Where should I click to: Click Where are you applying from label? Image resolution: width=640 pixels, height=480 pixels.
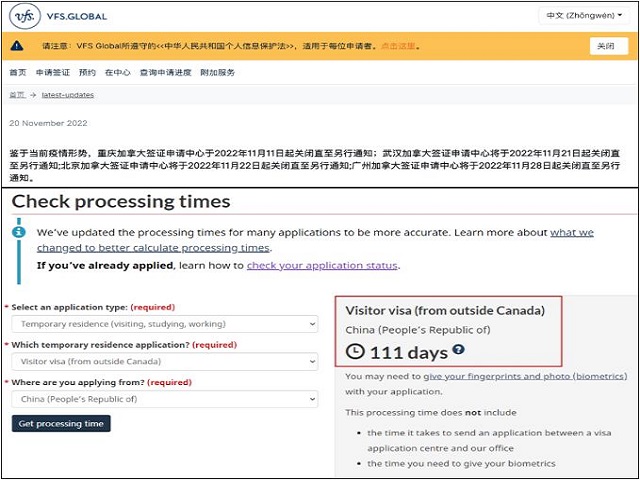78,382
